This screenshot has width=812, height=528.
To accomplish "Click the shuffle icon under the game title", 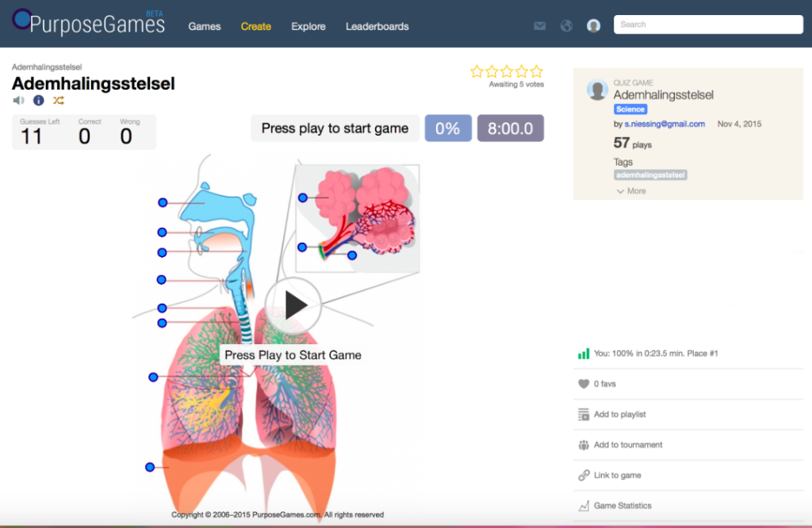I will [x=57, y=100].
